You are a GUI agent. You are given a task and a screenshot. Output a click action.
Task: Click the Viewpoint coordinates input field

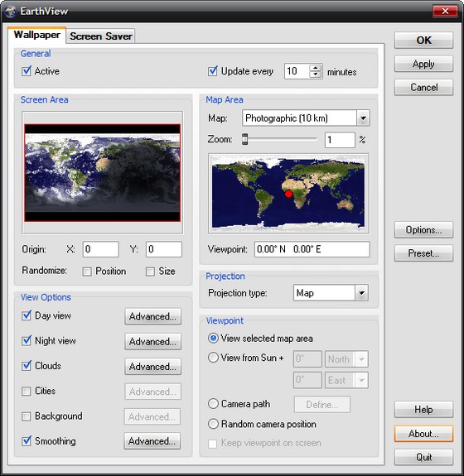click(312, 249)
